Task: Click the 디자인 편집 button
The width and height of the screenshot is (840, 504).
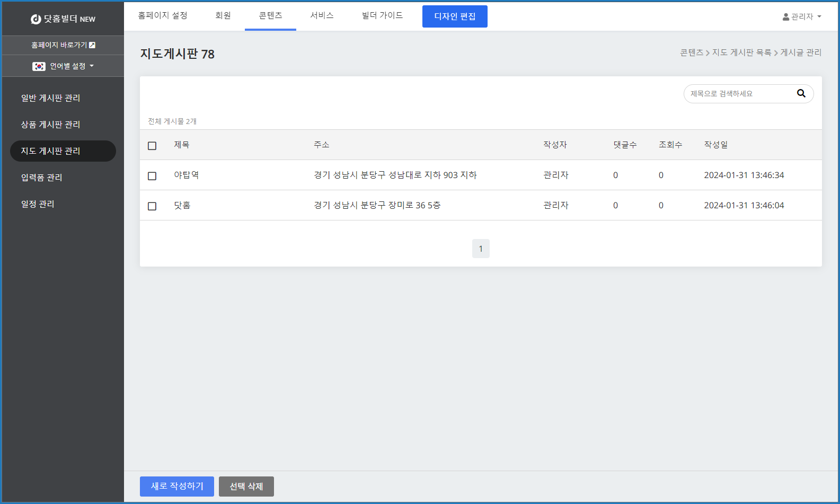Action: click(x=454, y=16)
